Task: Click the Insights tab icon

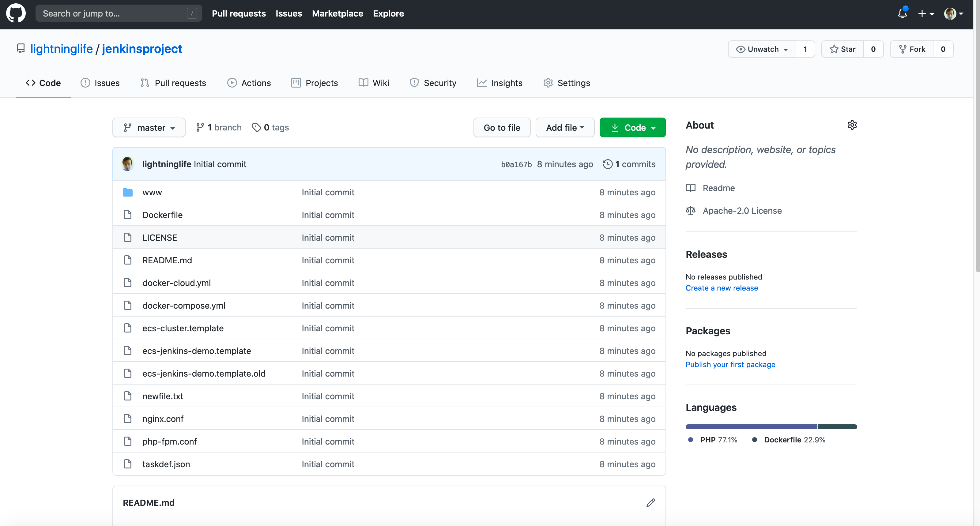Action: point(481,83)
